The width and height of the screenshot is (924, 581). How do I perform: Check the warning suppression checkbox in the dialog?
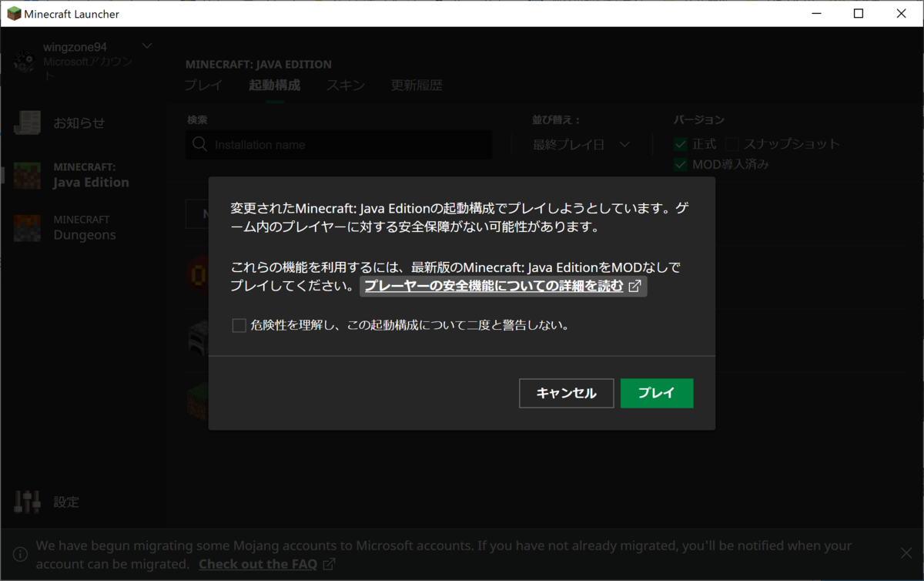(239, 325)
